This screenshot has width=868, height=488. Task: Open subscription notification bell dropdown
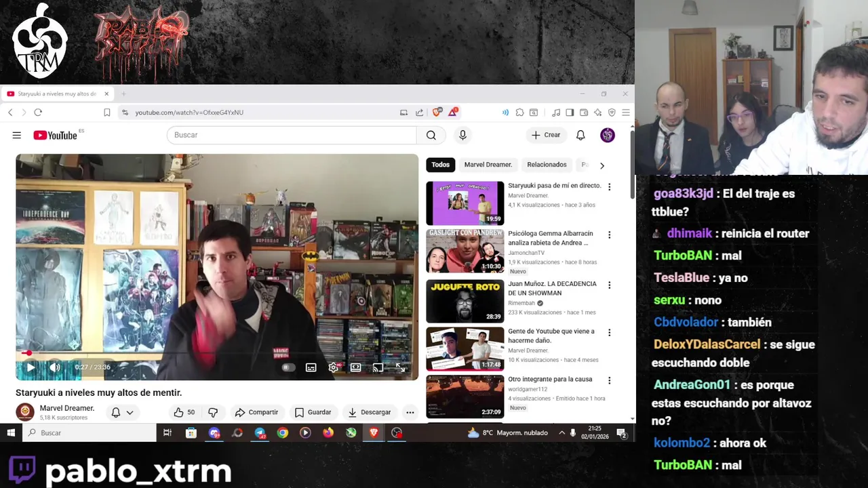(122, 412)
